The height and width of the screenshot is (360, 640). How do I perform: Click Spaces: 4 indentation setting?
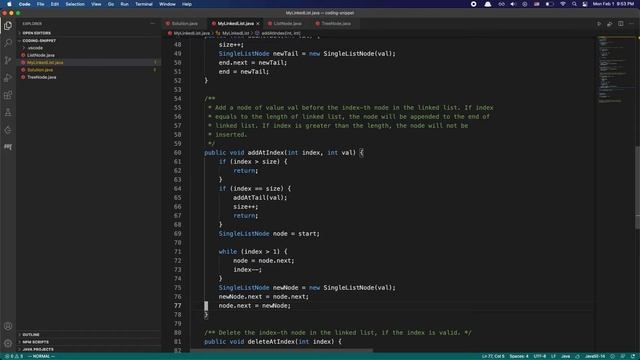coord(519,356)
